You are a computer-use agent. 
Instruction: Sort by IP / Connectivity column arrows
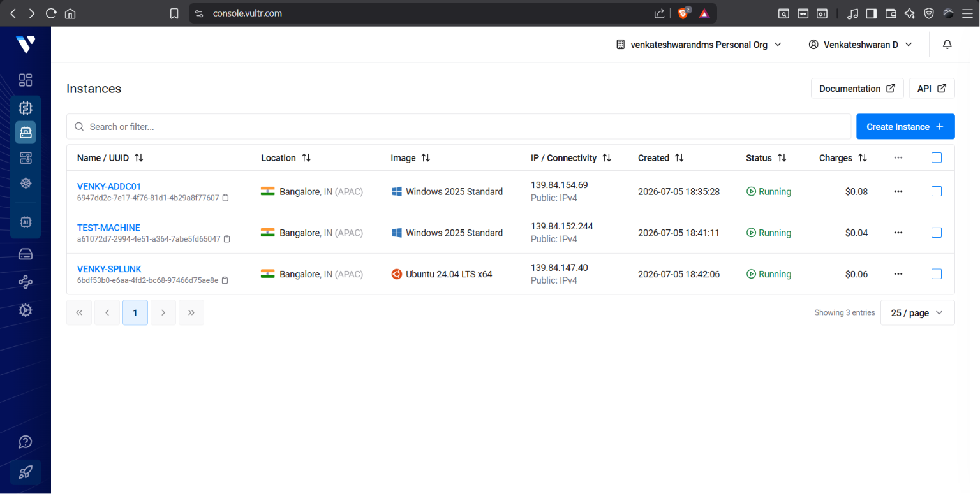(607, 158)
